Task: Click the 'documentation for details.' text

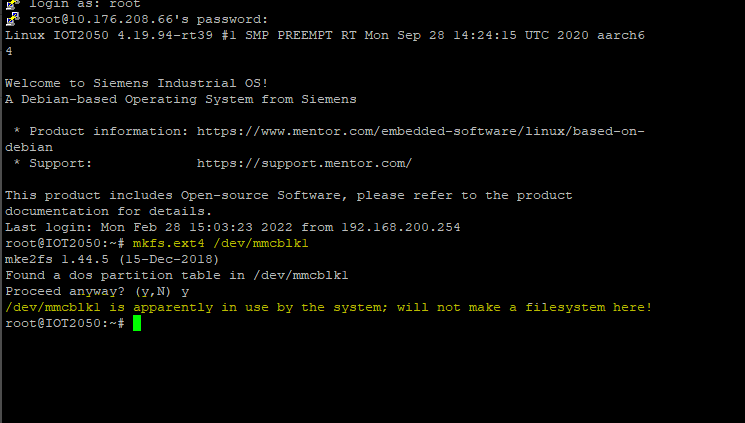Action: [108, 211]
